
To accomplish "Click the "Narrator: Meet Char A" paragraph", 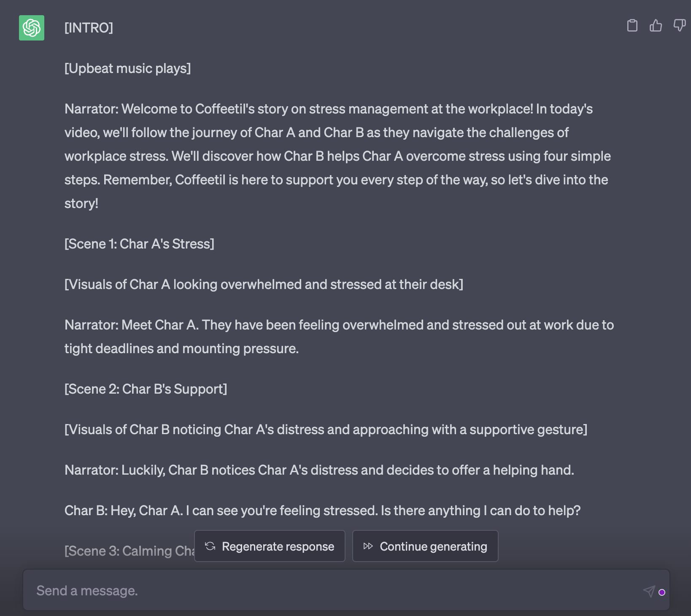I will [x=337, y=337].
